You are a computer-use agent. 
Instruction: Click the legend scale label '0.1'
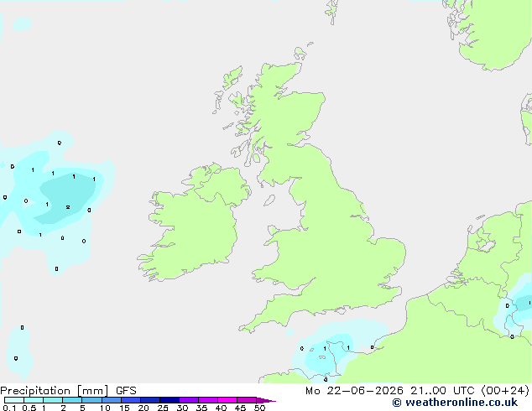[x=9, y=408]
